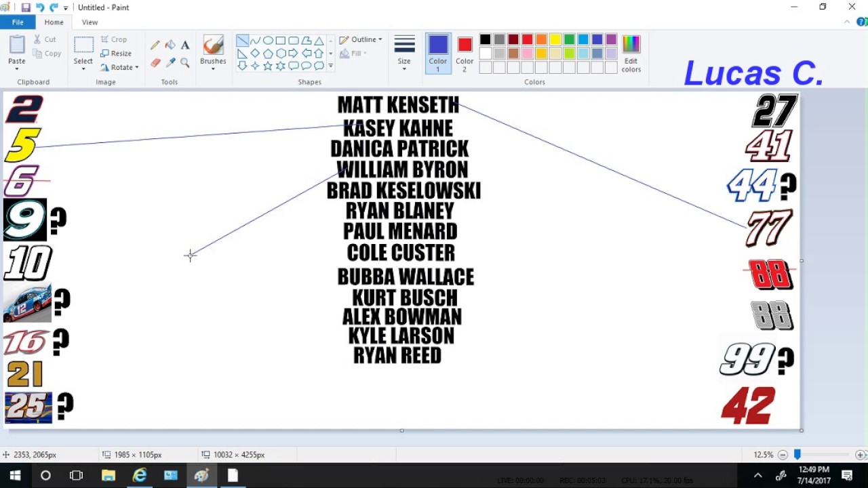
Task: Select the Text tool
Action: pyautogui.click(x=185, y=45)
